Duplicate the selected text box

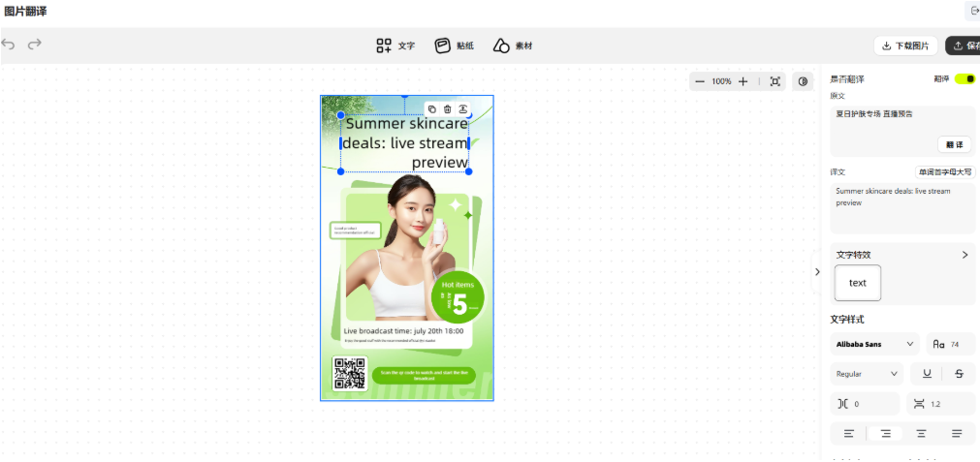(432, 109)
